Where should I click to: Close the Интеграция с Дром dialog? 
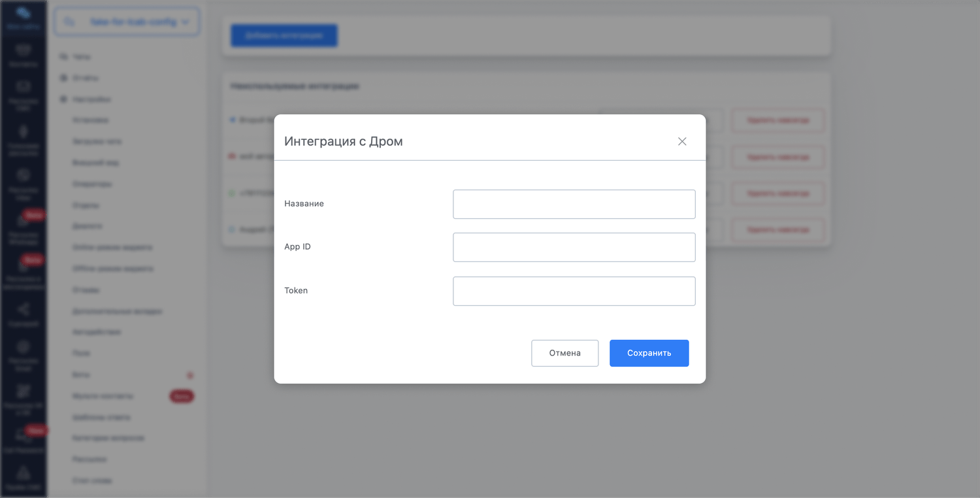point(682,141)
